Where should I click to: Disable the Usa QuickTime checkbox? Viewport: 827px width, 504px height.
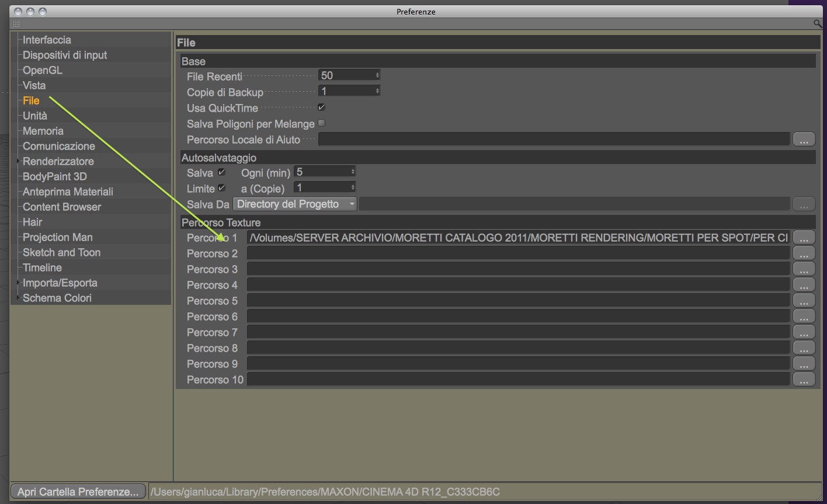(x=321, y=107)
